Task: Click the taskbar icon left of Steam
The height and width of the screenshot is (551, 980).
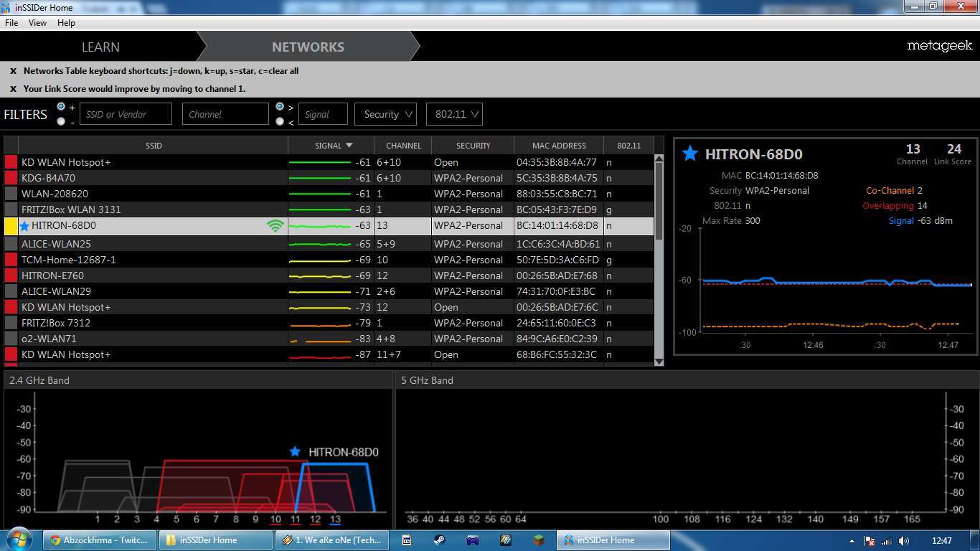Action: tap(406, 540)
